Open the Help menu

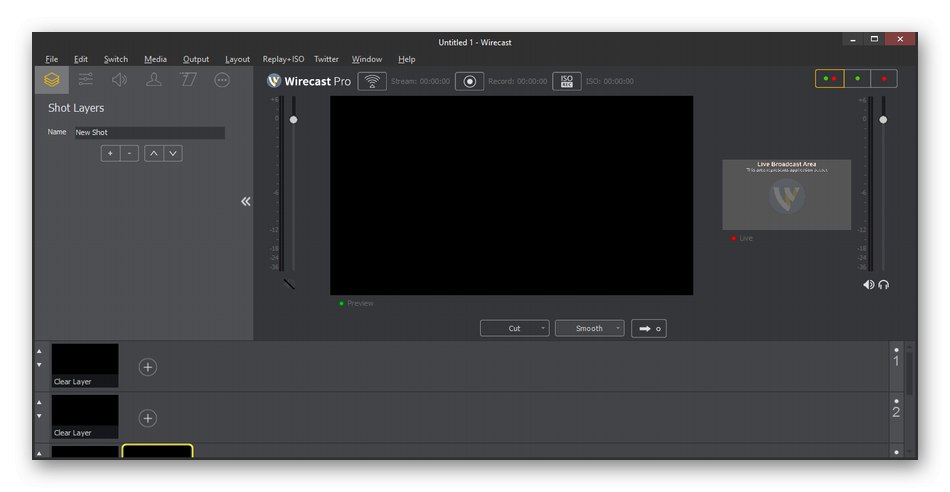tap(407, 59)
